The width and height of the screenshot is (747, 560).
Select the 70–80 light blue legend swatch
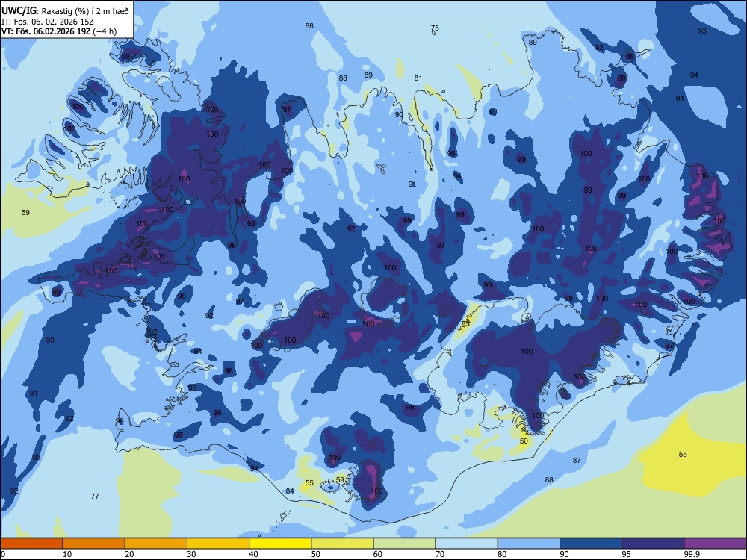coord(466,544)
